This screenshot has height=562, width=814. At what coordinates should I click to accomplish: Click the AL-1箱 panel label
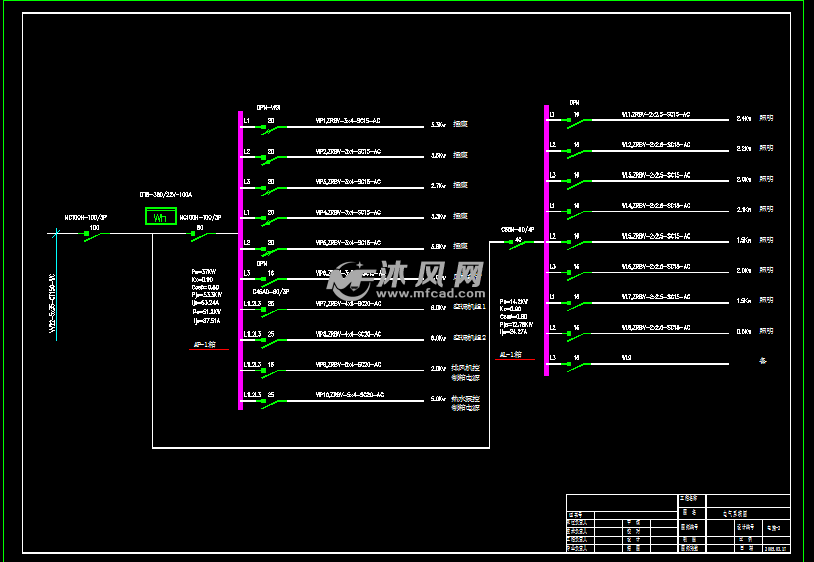pyautogui.click(x=510, y=354)
